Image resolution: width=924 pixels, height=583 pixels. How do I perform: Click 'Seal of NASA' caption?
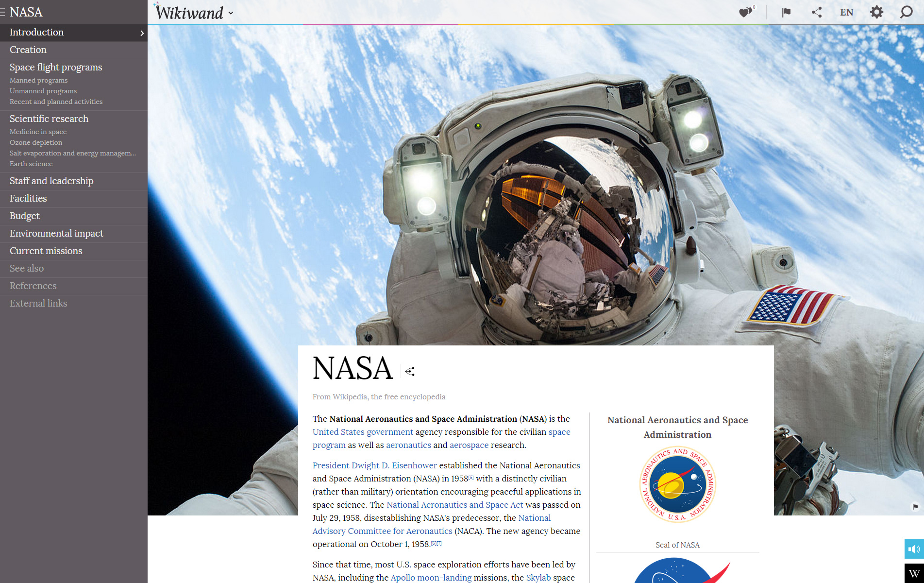click(677, 545)
